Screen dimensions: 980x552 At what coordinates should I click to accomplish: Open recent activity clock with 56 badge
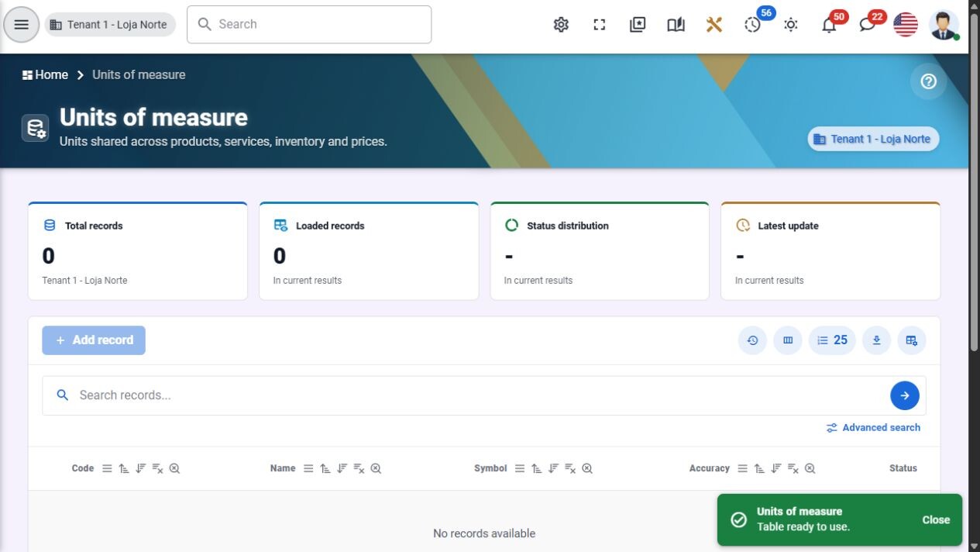(x=753, y=25)
